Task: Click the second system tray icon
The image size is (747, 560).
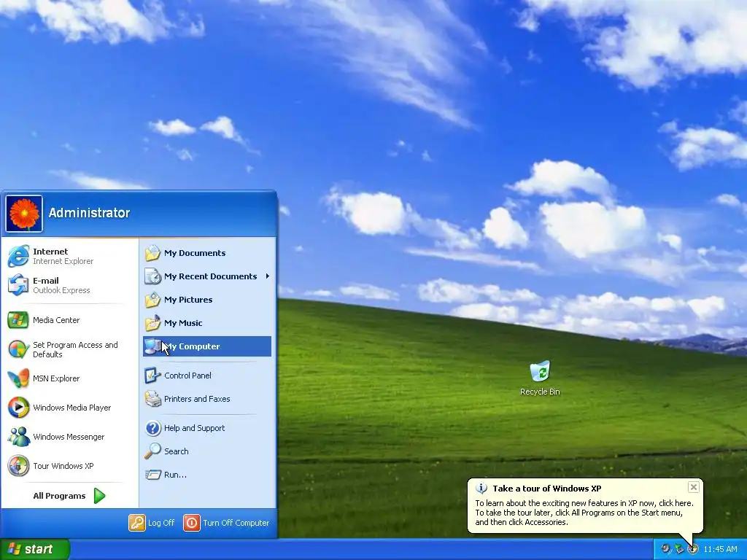Action: pyautogui.click(x=679, y=549)
